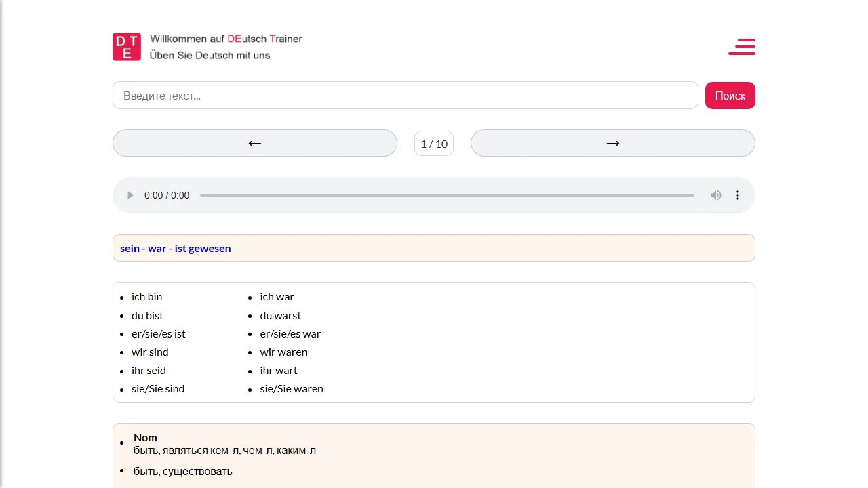868x488 pixels.
Task: Click the right arrow to advance
Action: (612, 143)
